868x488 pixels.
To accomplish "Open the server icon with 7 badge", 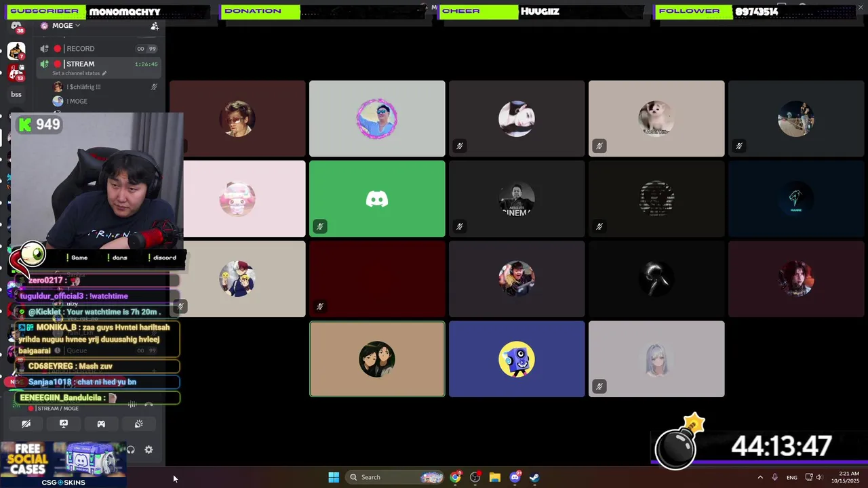I will tap(16, 52).
